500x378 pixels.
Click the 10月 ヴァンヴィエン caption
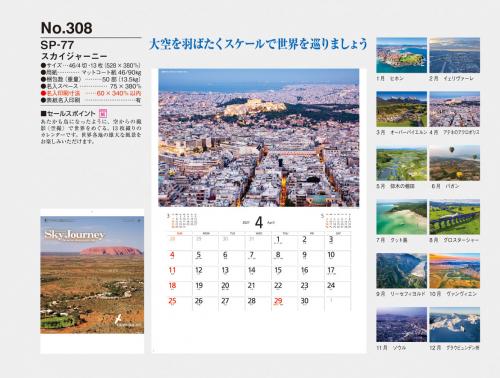pyautogui.click(x=453, y=294)
